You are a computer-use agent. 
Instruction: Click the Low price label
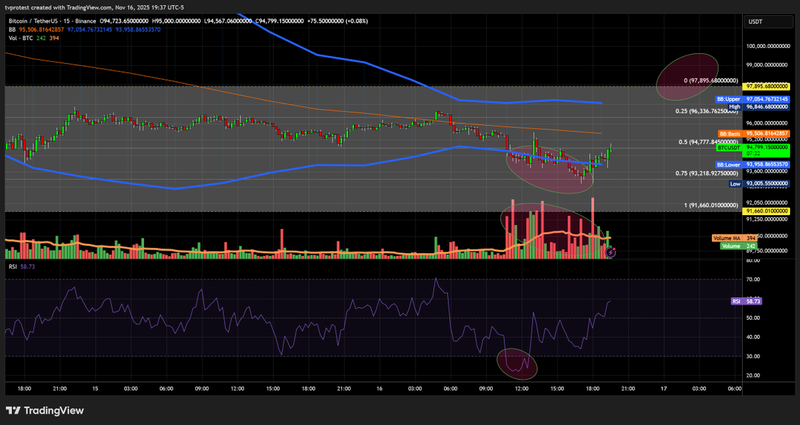(x=734, y=184)
